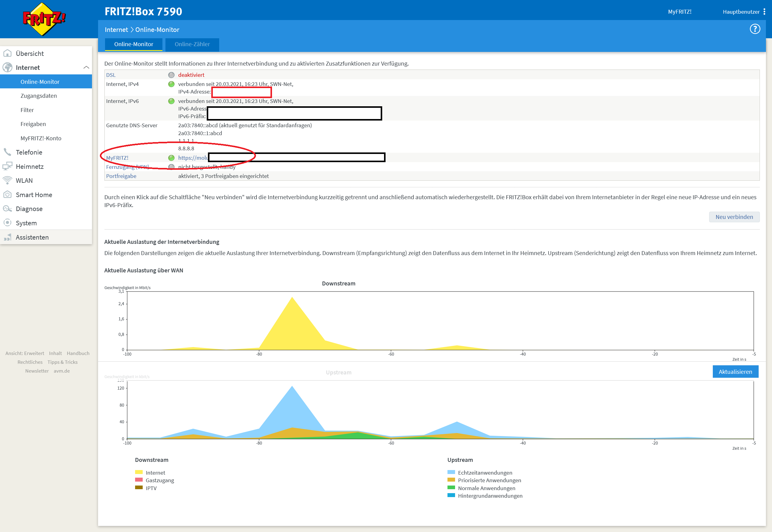The image size is (772, 532).
Task: Open the WLAN menu label
Action: [24, 180]
